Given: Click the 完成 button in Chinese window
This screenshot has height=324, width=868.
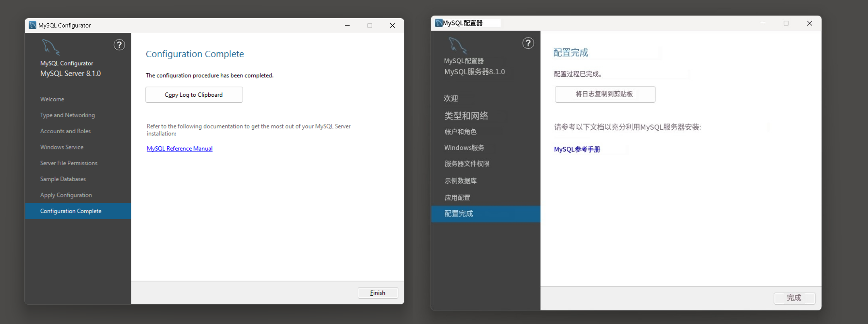Looking at the screenshot, I should 794,298.
